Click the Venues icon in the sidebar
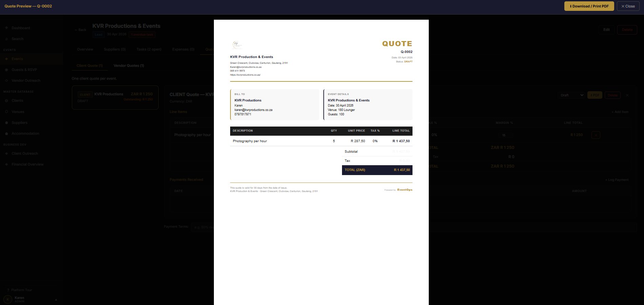Screen dimensions: 644x305 point(6,112)
